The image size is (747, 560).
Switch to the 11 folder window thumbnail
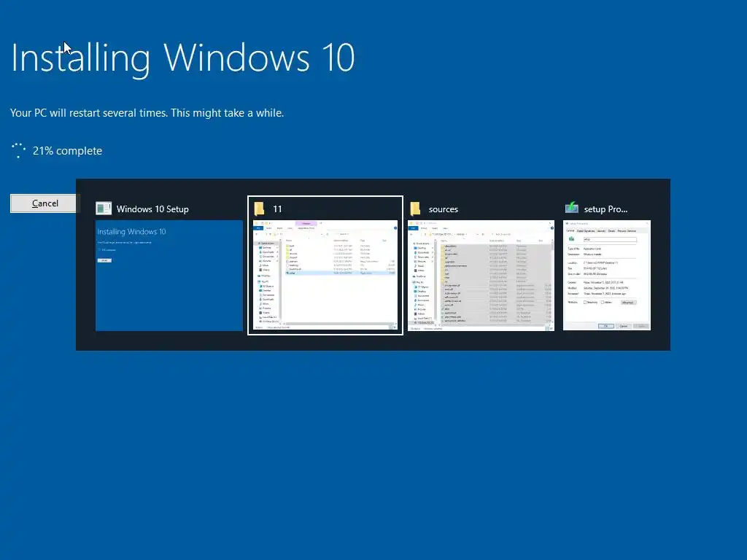click(x=325, y=275)
